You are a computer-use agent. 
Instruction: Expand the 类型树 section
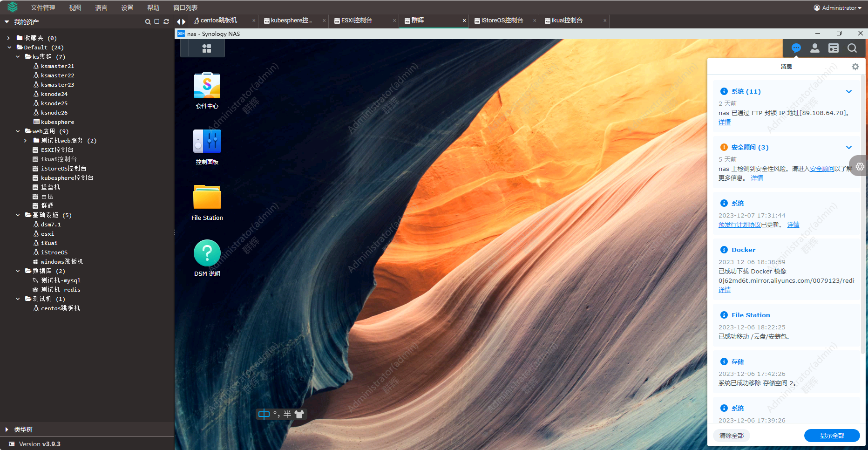pos(7,430)
